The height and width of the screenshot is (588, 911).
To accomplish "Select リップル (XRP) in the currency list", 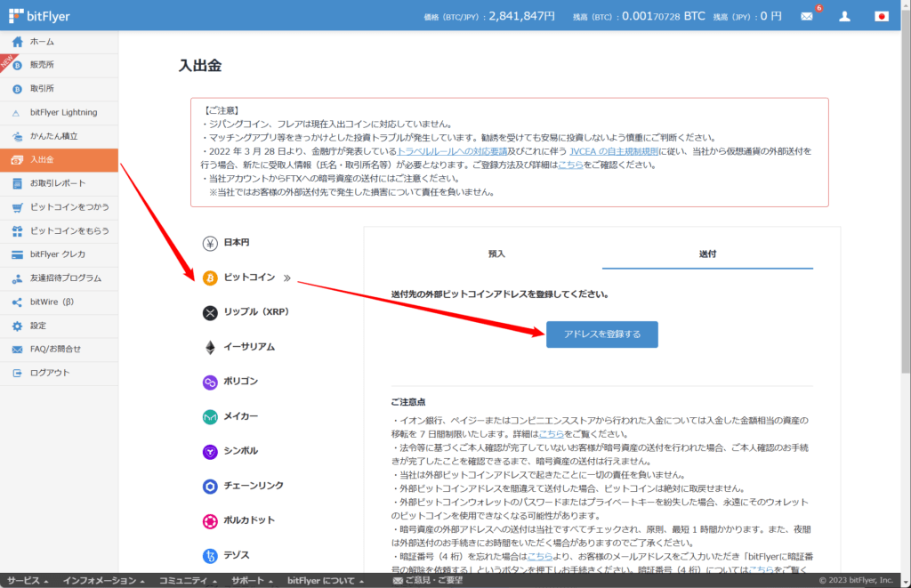I will click(x=256, y=312).
